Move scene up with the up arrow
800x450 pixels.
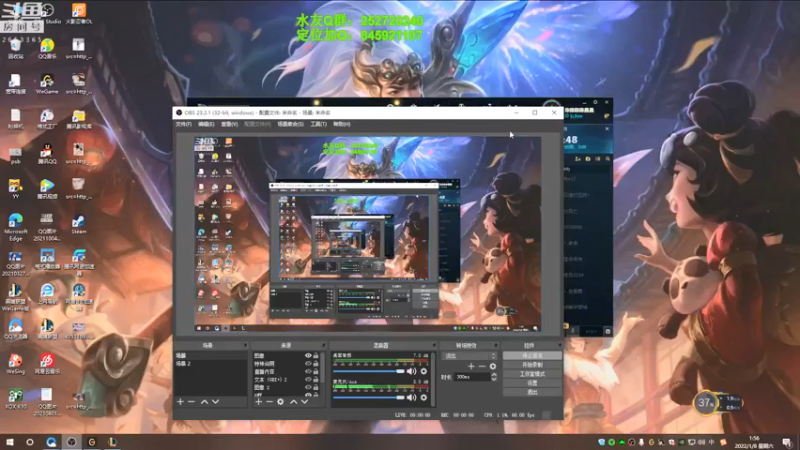[204, 402]
